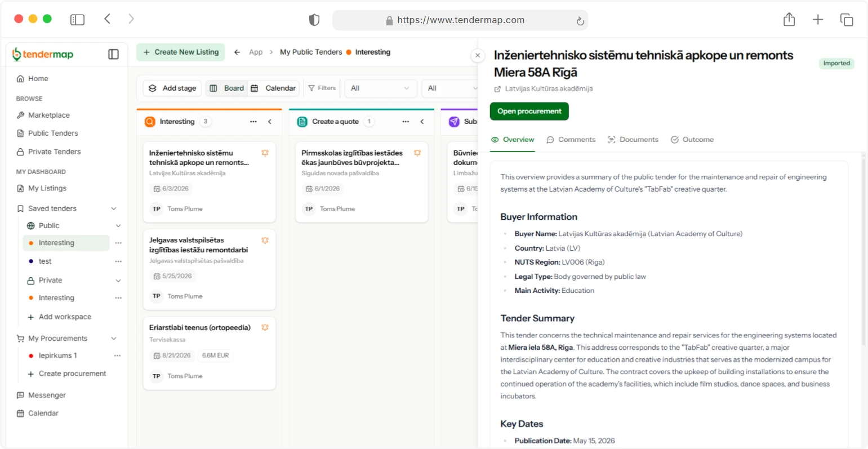Open the Eriarstiabi teenus (ortopeedia) card
This screenshot has height=449, width=868.
click(210, 353)
